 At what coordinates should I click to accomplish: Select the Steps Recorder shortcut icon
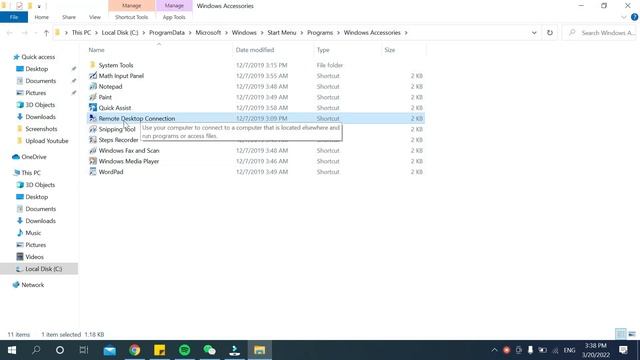tap(93, 140)
